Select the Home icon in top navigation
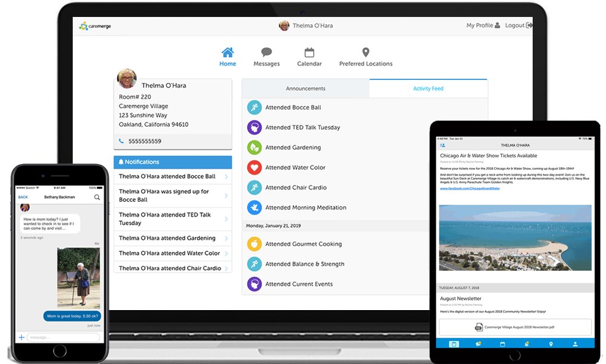The height and width of the screenshot is (364, 606). point(227,52)
